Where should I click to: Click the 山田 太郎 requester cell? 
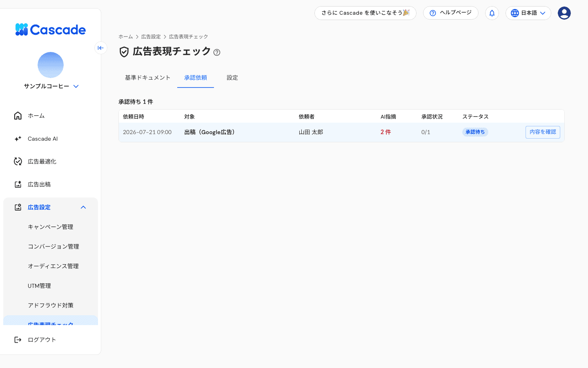pos(311,132)
